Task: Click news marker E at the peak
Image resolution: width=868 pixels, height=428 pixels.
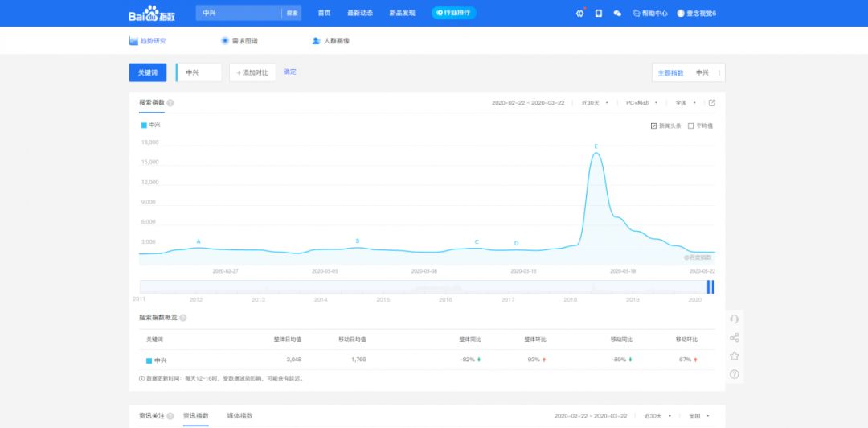Action: pos(596,146)
